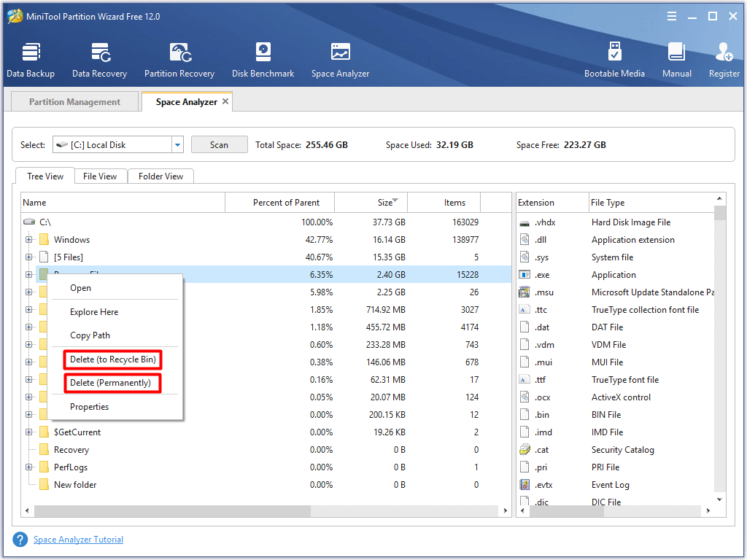Click the .cat Security Catalog icon
This screenshot has width=747, height=560.
525,449
